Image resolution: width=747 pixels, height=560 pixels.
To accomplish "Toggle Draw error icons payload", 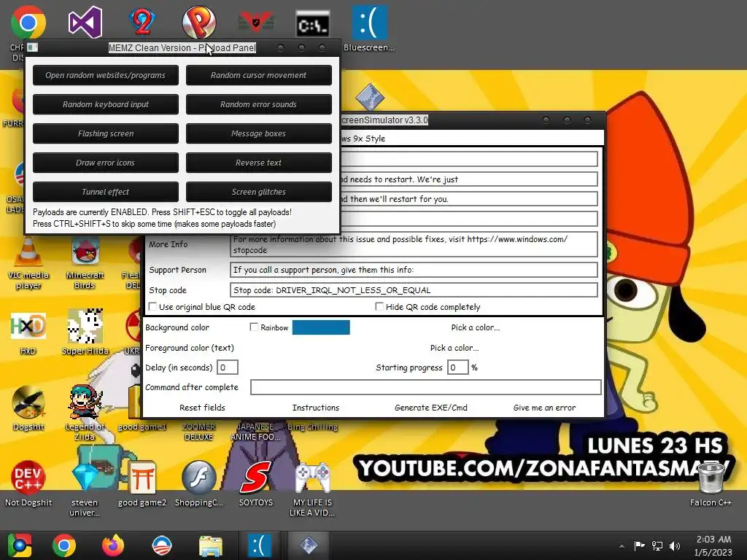I will (x=106, y=163).
